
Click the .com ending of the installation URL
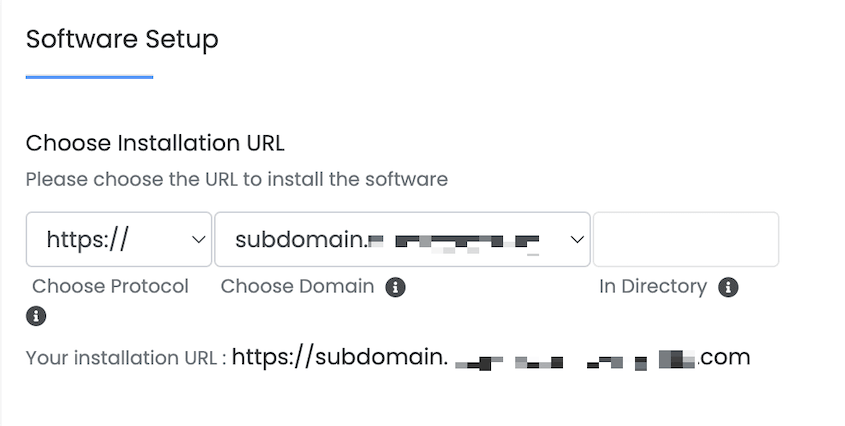click(724, 357)
